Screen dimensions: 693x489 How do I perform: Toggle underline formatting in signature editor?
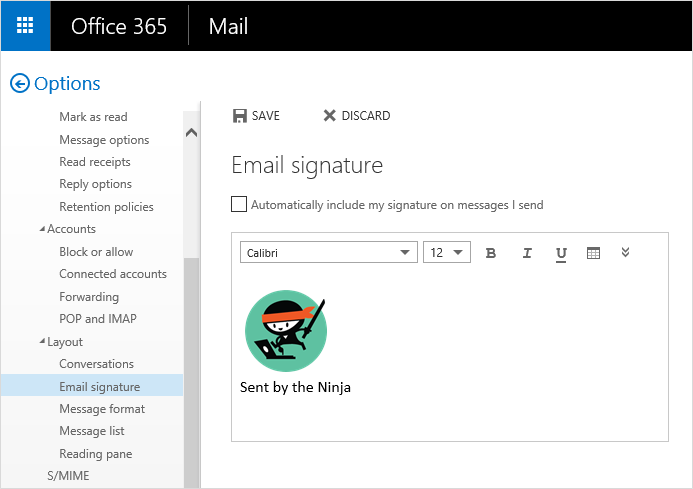pyautogui.click(x=561, y=253)
